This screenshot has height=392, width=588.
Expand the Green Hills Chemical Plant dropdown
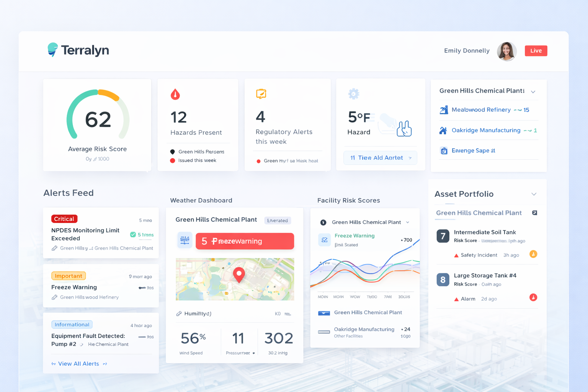click(534, 91)
